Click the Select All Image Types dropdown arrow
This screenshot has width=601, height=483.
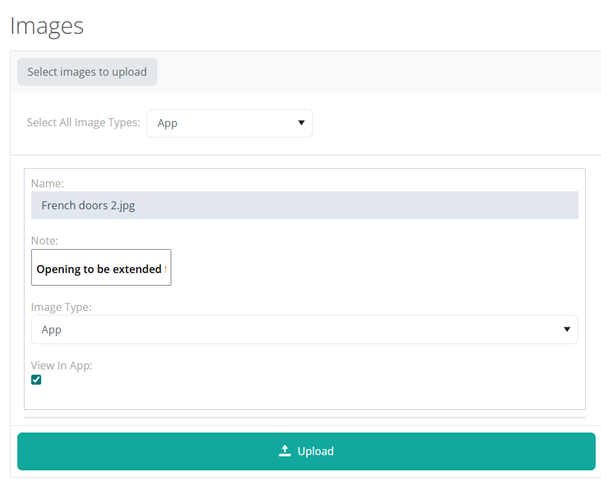301,123
